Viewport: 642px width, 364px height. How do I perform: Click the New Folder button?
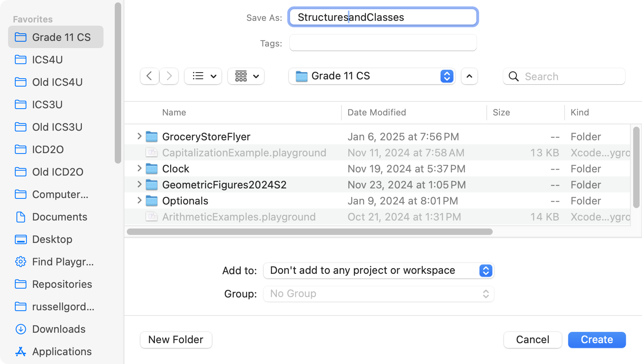tap(176, 340)
